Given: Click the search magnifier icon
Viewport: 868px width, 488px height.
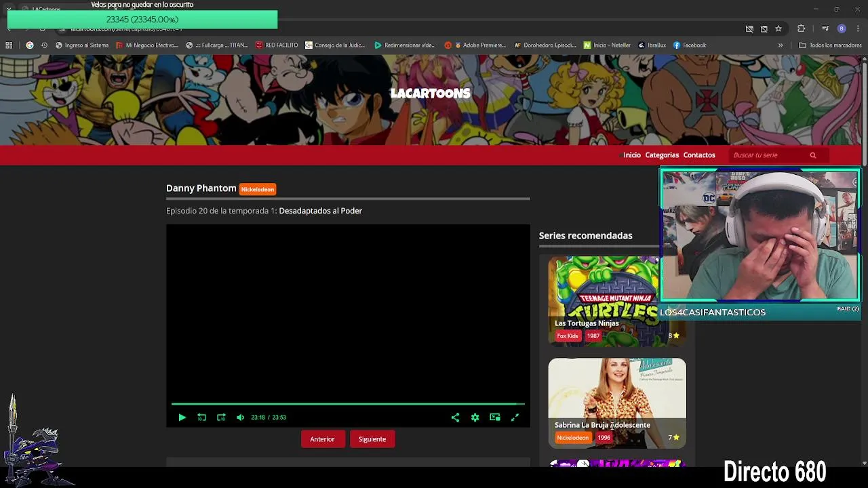Looking at the screenshot, I should 813,155.
